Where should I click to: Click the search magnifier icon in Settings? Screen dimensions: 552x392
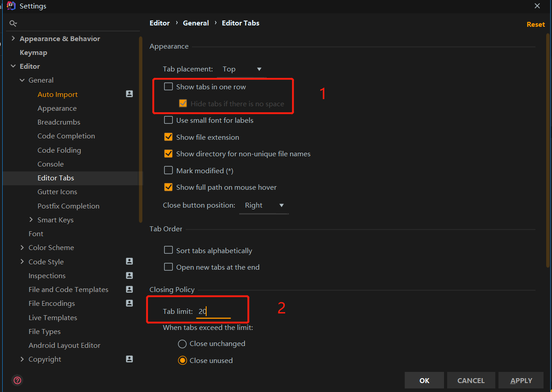point(13,23)
